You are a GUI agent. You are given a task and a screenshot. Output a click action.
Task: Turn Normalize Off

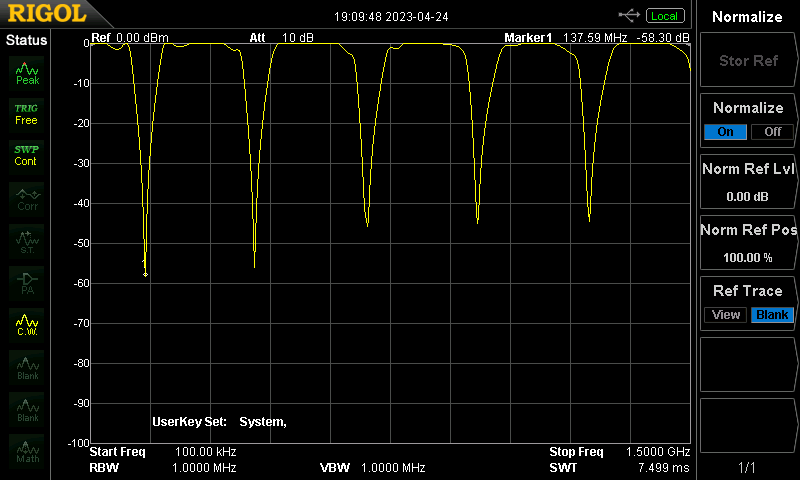(x=772, y=132)
